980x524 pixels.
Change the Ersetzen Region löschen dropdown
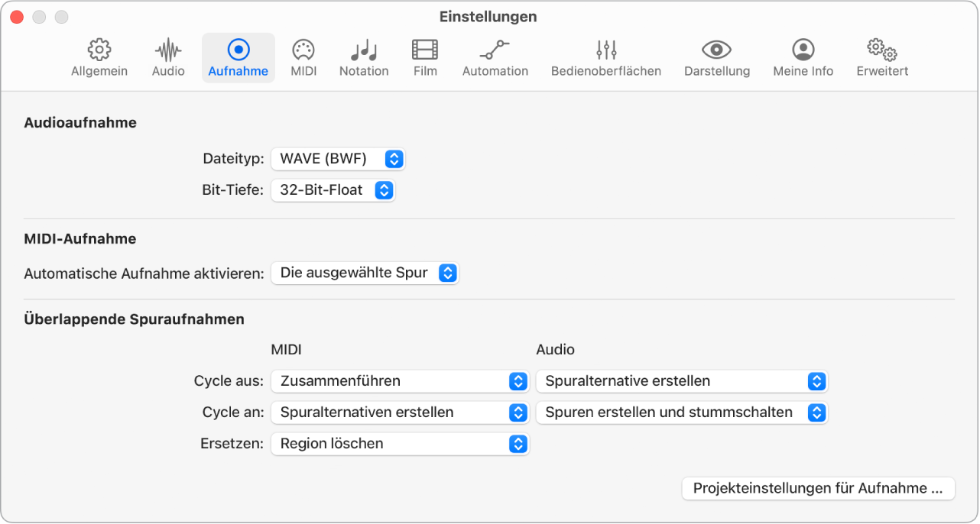(400, 444)
